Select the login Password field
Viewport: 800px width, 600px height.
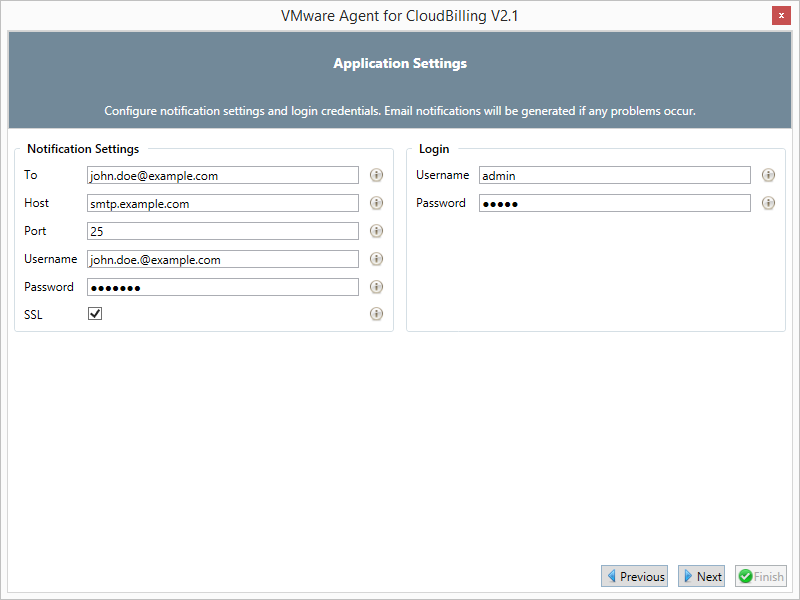[614, 203]
